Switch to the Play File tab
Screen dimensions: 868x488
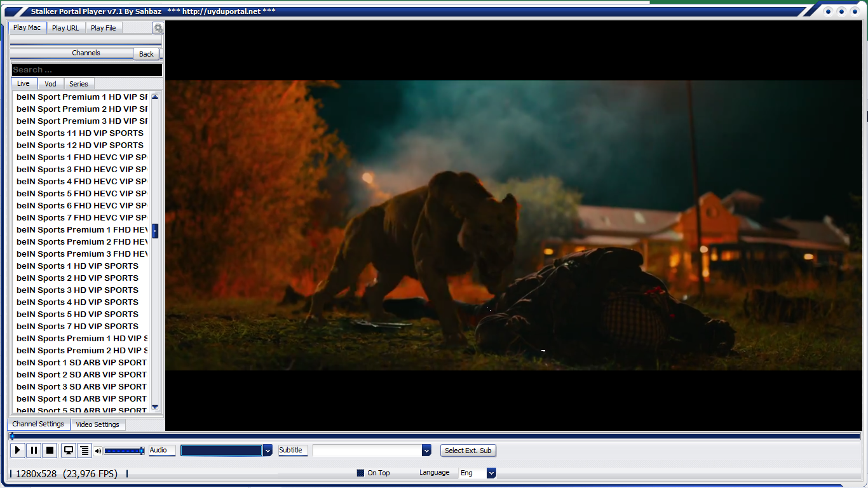(104, 28)
